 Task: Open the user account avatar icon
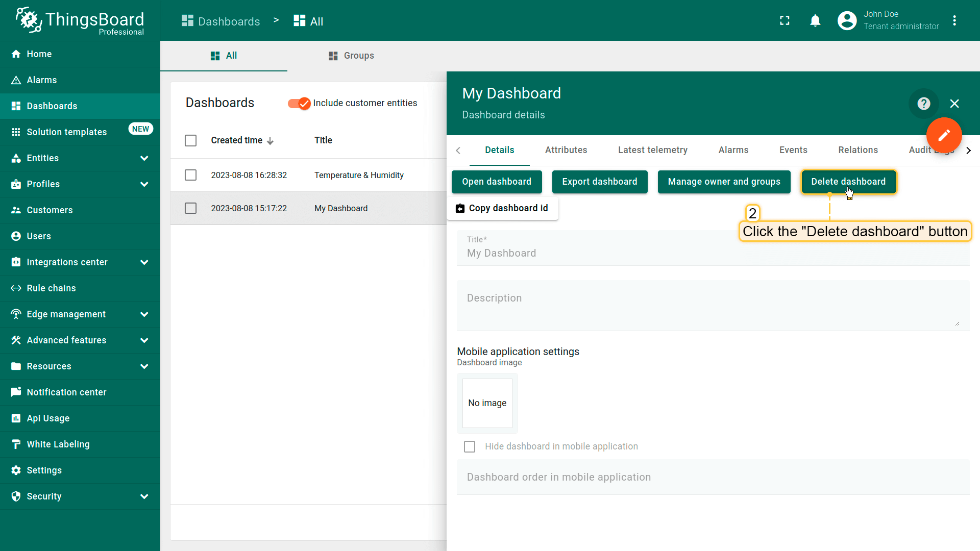point(847,20)
